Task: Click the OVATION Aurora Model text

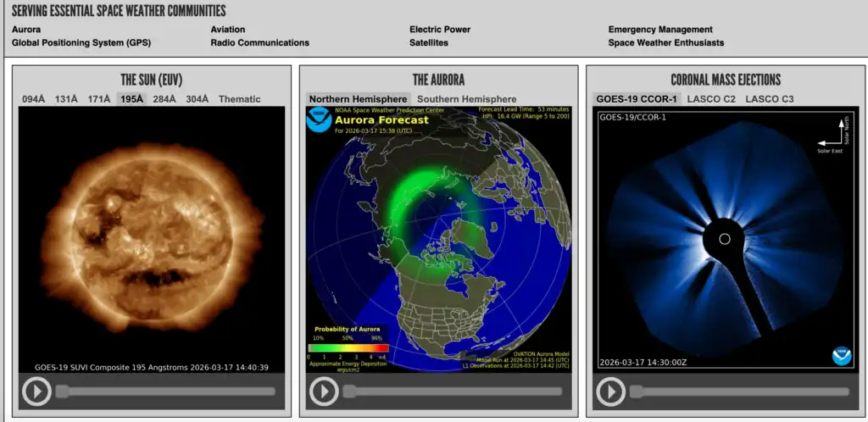Action: [540, 354]
